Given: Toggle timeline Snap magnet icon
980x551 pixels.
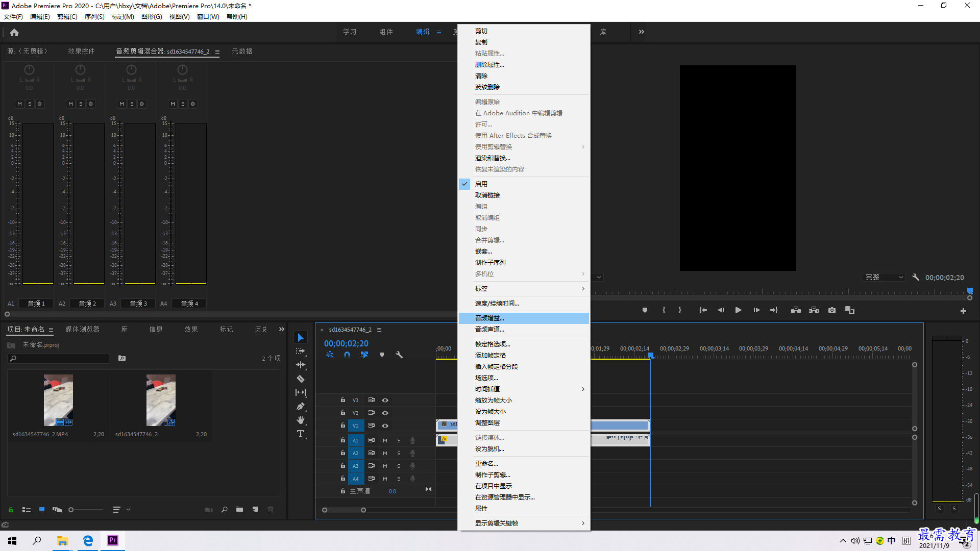Looking at the screenshot, I should pyautogui.click(x=347, y=355).
